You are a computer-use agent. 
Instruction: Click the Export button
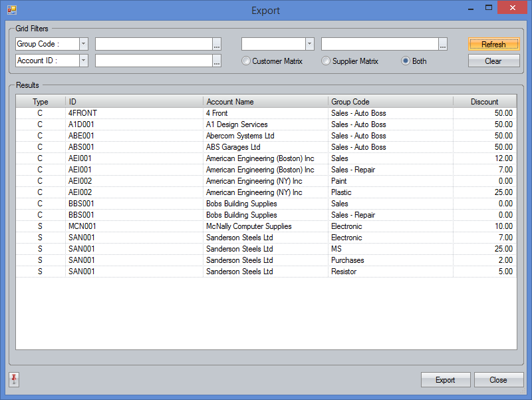[x=446, y=380]
